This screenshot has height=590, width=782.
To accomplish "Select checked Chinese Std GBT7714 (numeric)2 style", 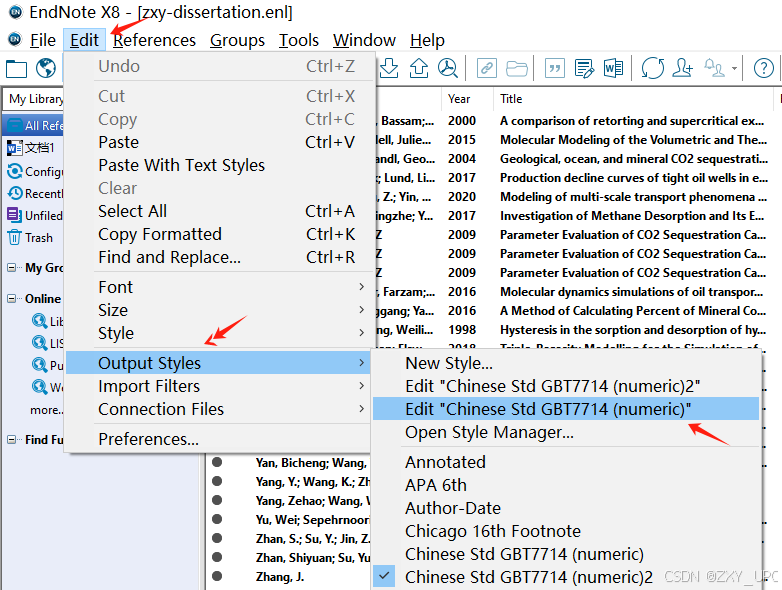I will coord(566,577).
